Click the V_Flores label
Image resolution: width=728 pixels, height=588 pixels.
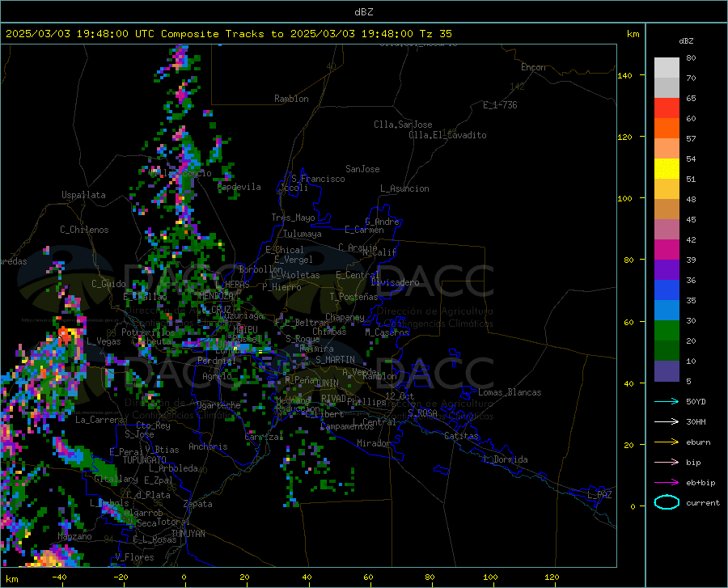[134, 557]
